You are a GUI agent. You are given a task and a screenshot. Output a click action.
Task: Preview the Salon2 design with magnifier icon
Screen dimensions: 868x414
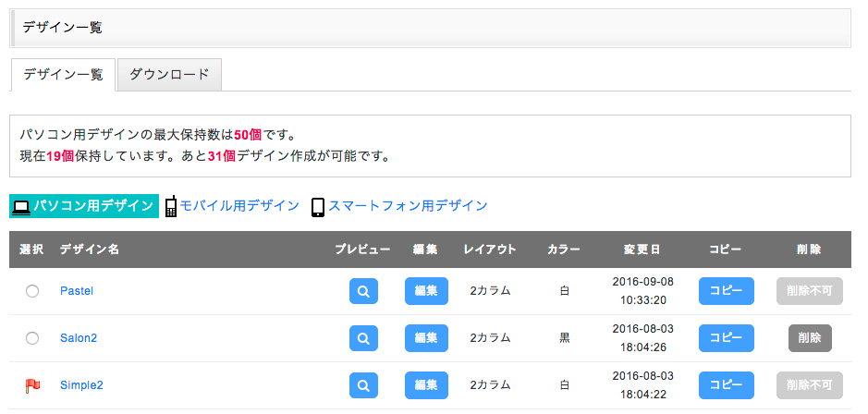(363, 338)
